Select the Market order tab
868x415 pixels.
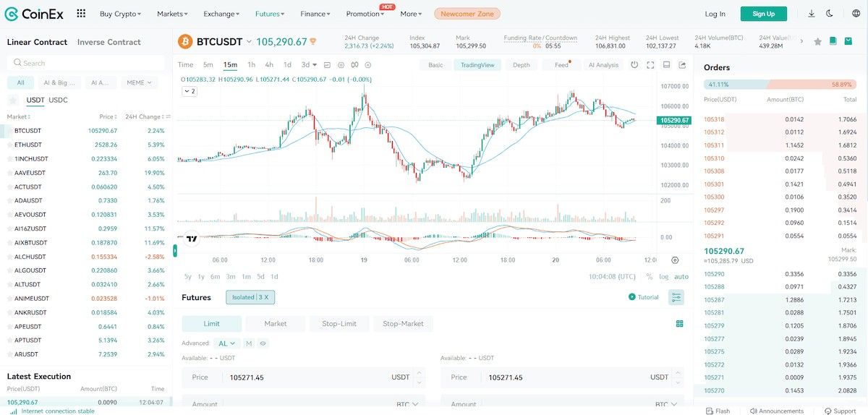(x=276, y=323)
